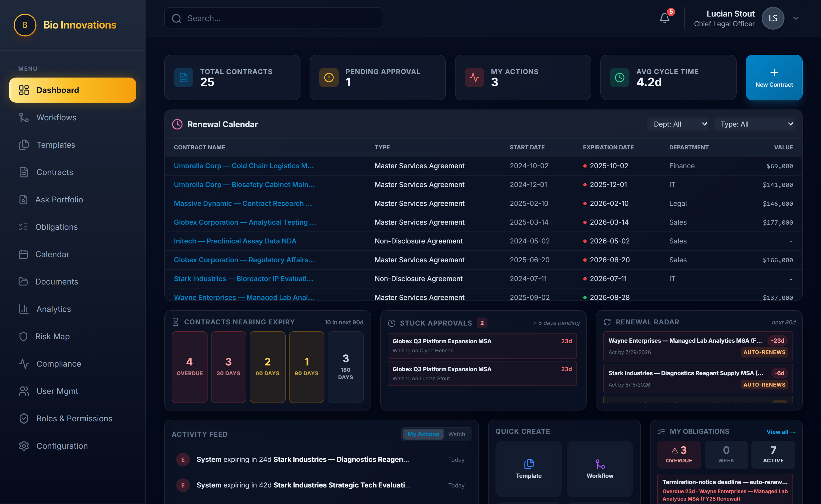Open the Type: All filter dropdown
Image resolution: width=821 pixels, height=504 pixels.
coord(754,124)
